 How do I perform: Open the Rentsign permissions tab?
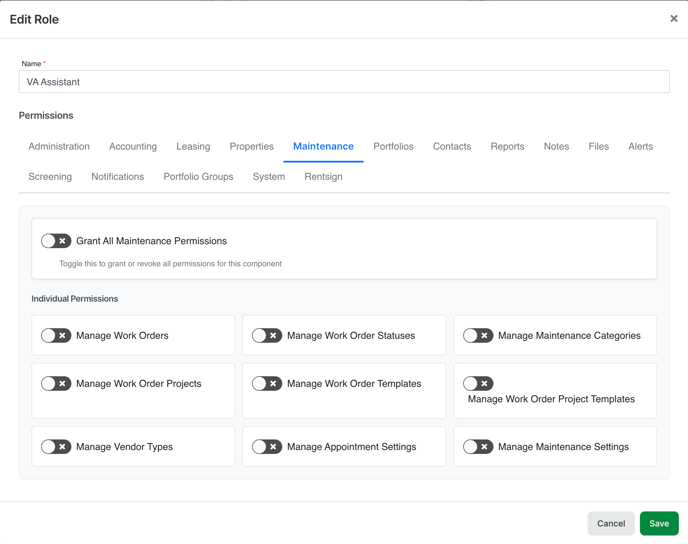323,177
